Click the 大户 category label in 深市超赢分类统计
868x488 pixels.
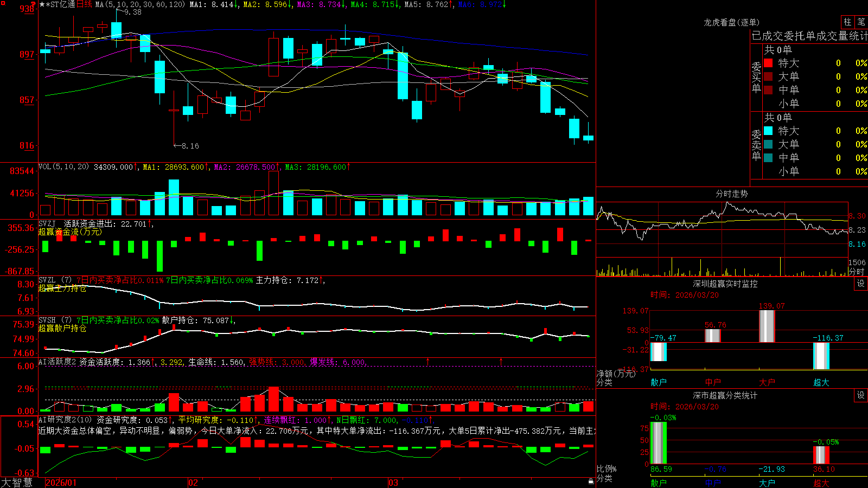click(x=767, y=483)
